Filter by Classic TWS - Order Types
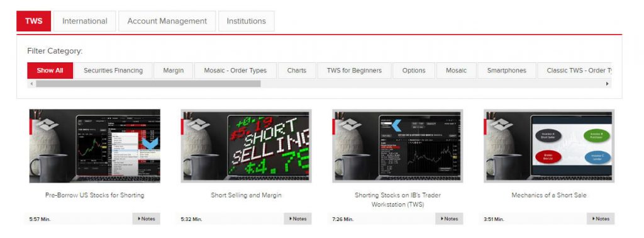644x238 pixels. (x=575, y=71)
